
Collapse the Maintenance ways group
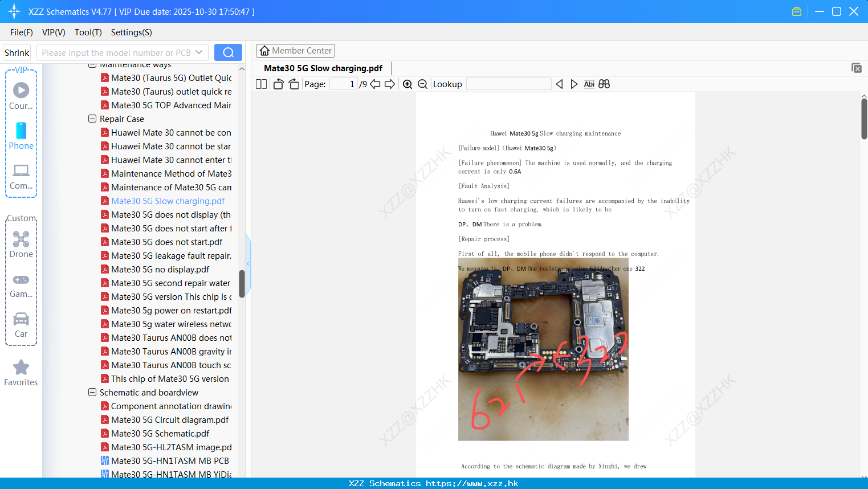pos(92,65)
